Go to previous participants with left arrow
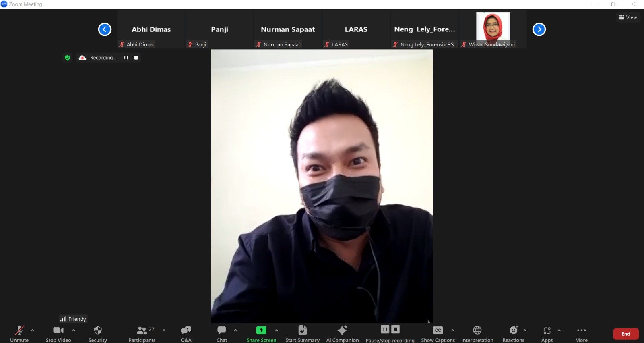Image resolution: width=644 pixels, height=343 pixels. pyautogui.click(x=105, y=29)
